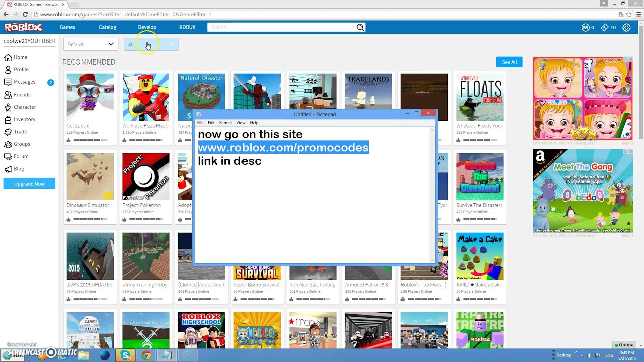Open the Chrome hamburger menu
Screen dimensions: 644x362
coord(638,15)
